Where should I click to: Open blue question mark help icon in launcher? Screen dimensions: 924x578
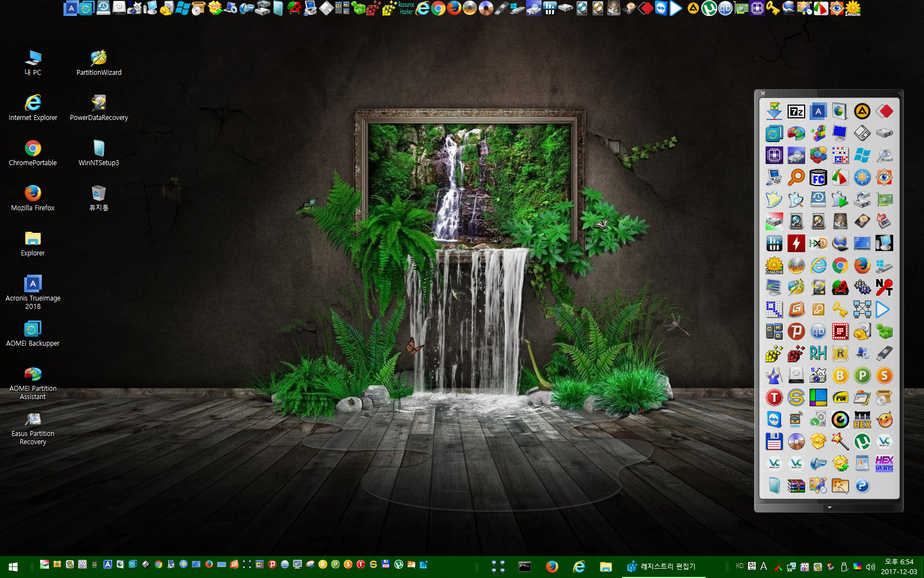point(862,486)
